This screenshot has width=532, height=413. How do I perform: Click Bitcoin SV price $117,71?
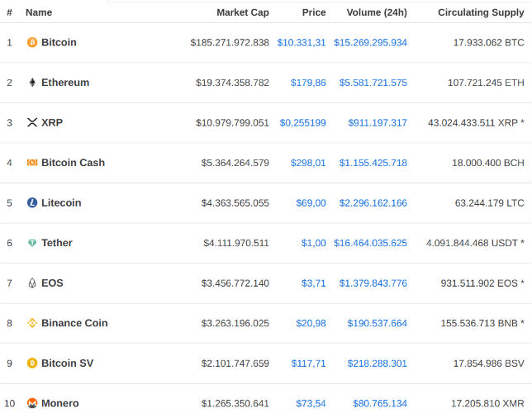pos(308,363)
